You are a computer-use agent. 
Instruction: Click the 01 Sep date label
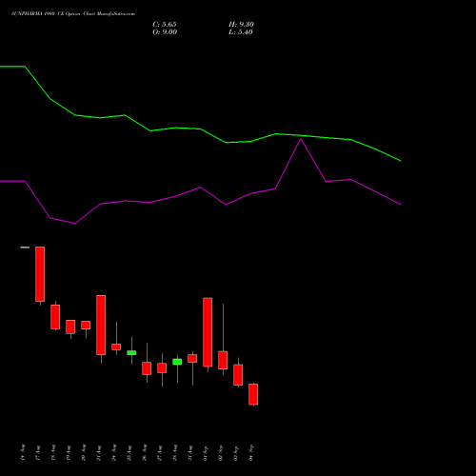pos(206,452)
